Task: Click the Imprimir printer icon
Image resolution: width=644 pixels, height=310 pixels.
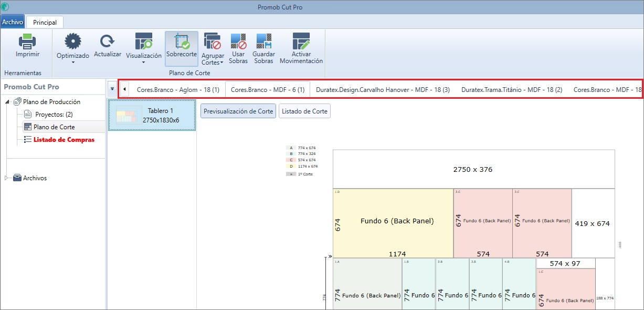Action: click(27, 41)
